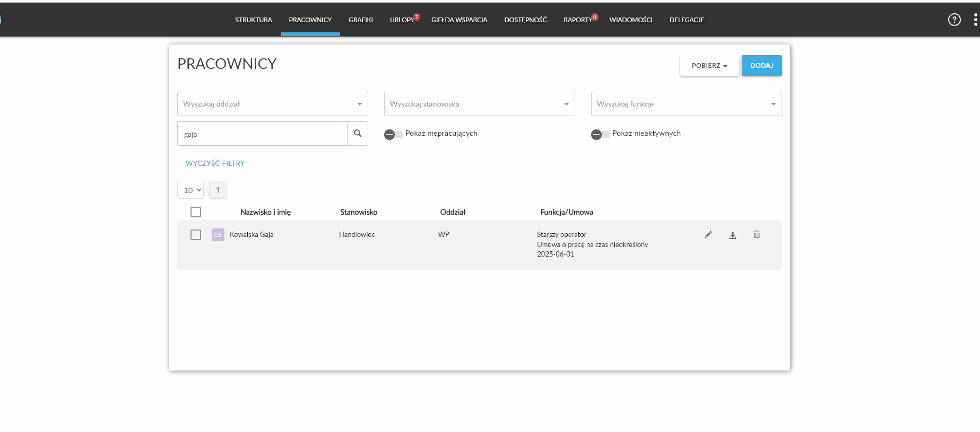The image size is (980, 432).
Task: Click the magnifier search icon
Action: click(358, 134)
